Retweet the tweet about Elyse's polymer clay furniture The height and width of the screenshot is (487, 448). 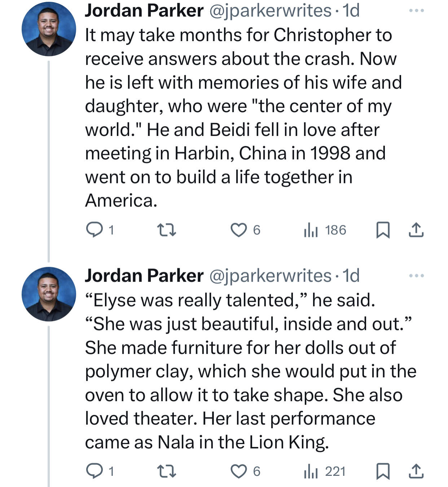(x=167, y=471)
